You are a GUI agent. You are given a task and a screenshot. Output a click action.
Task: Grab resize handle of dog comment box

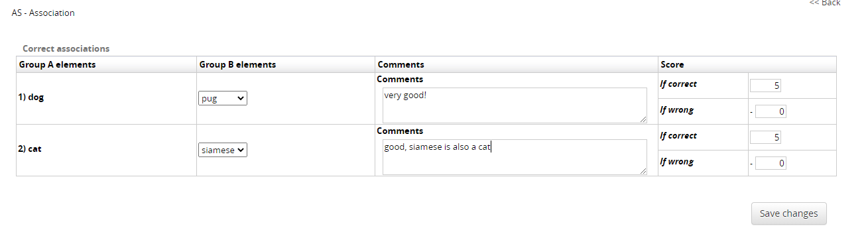(643, 119)
